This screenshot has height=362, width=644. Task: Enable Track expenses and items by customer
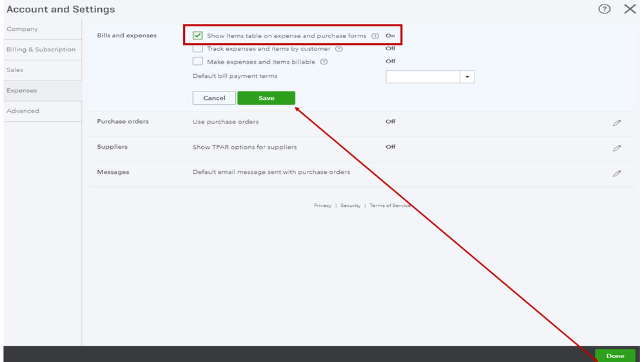pyautogui.click(x=197, y=49)
